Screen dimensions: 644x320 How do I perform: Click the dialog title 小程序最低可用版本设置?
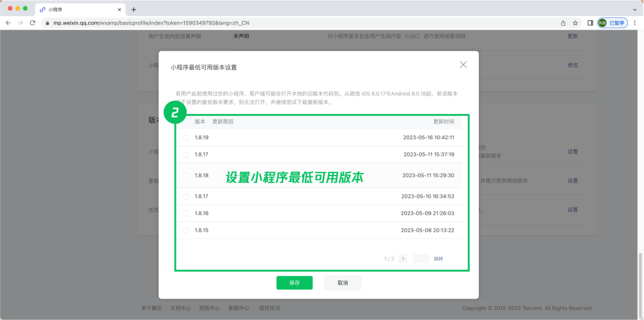click(204, 67)
